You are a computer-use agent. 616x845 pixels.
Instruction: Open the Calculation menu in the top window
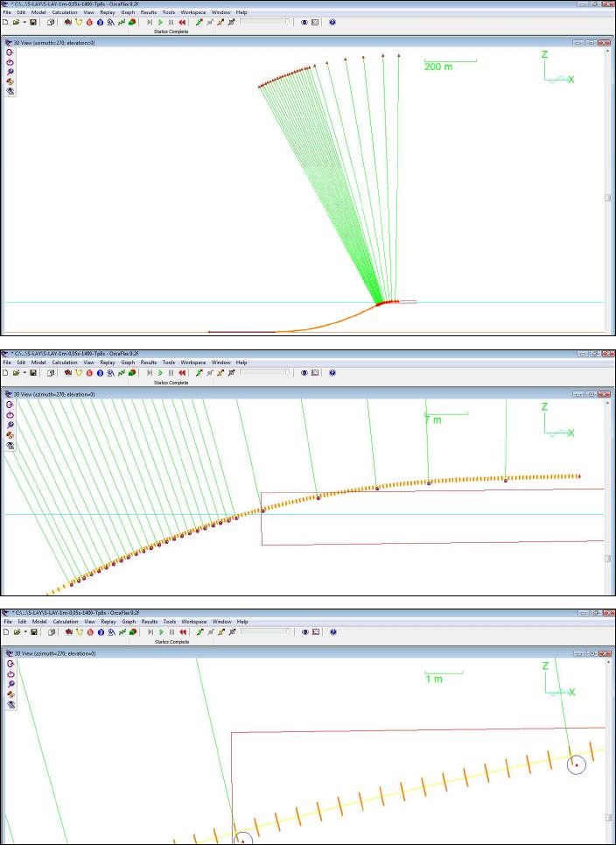65,12
